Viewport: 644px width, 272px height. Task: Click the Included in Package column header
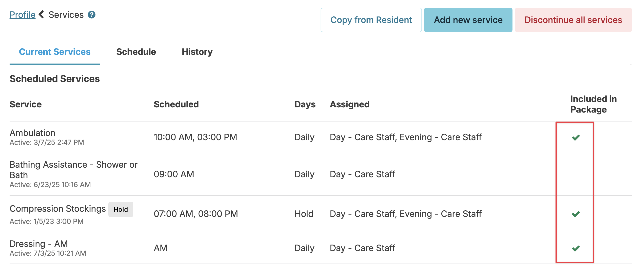point(593,104)
